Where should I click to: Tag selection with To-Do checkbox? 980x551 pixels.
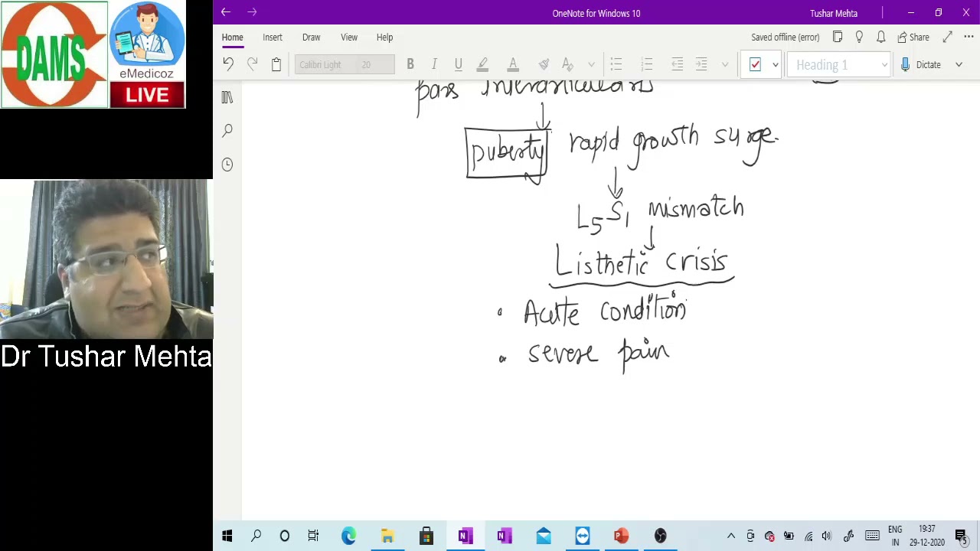[x=755, y=64]
